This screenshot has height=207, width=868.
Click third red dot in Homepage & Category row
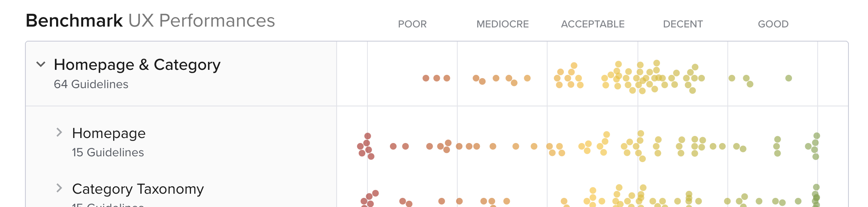tap(447, 78)
